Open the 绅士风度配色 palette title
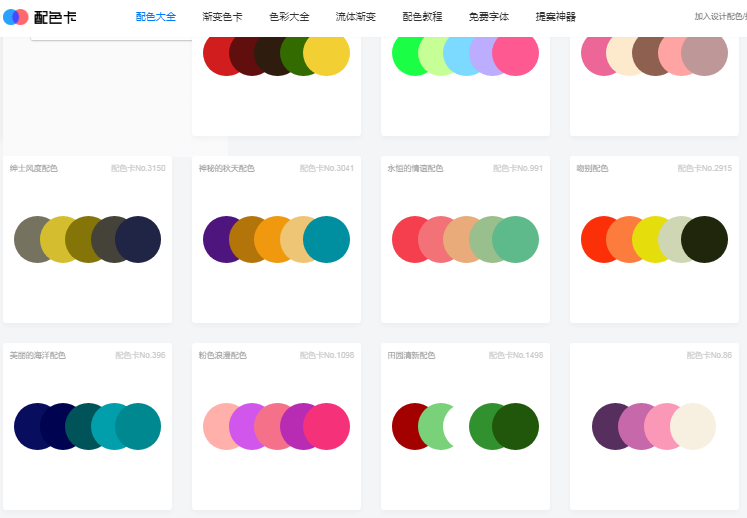The width and height of the screenshot is (747, 518). (x=34, y=169)
